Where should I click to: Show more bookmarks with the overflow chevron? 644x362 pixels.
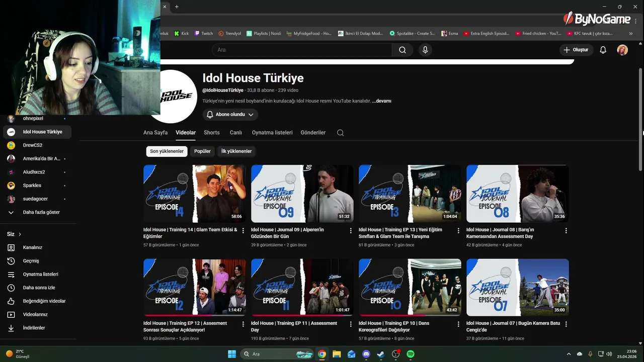(x=631, y=34)
